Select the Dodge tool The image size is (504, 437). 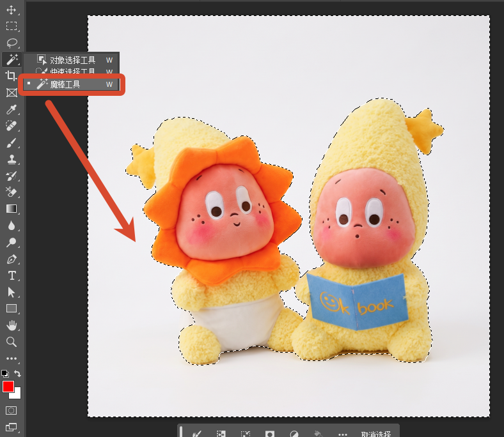pyautogui.click(x=12, y=242)
